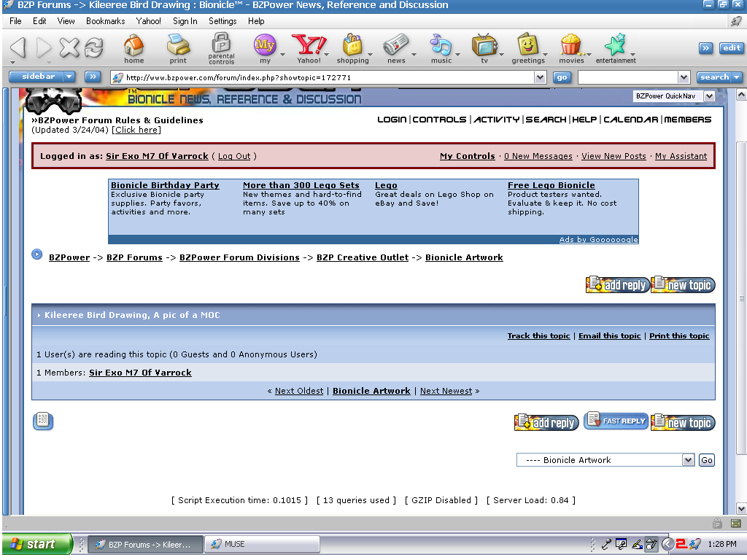Open the shopping bag icon

pos(352,49)
